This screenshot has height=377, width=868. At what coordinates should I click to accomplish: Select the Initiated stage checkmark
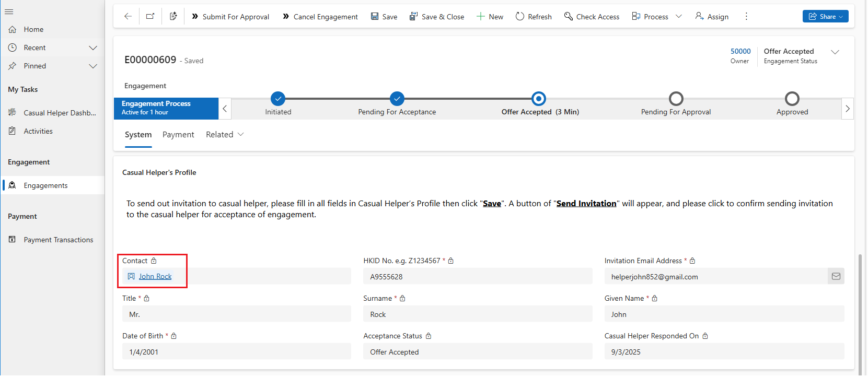tap(278, 99)
